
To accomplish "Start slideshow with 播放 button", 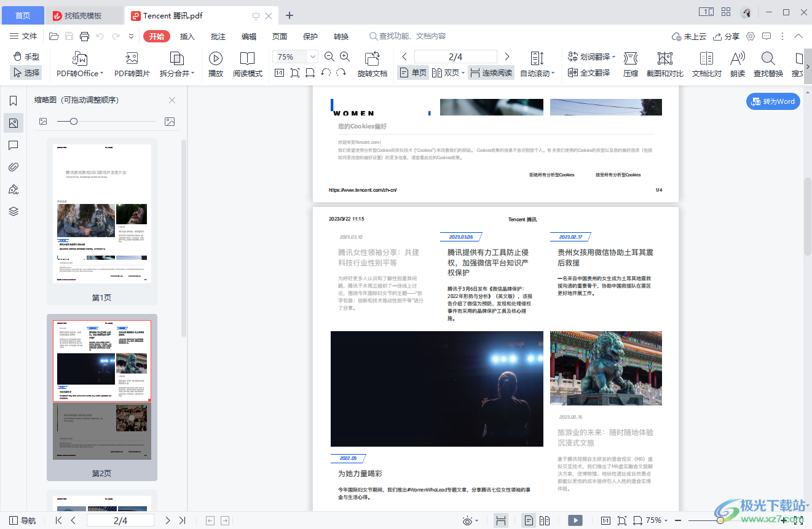I will [215, 65].
